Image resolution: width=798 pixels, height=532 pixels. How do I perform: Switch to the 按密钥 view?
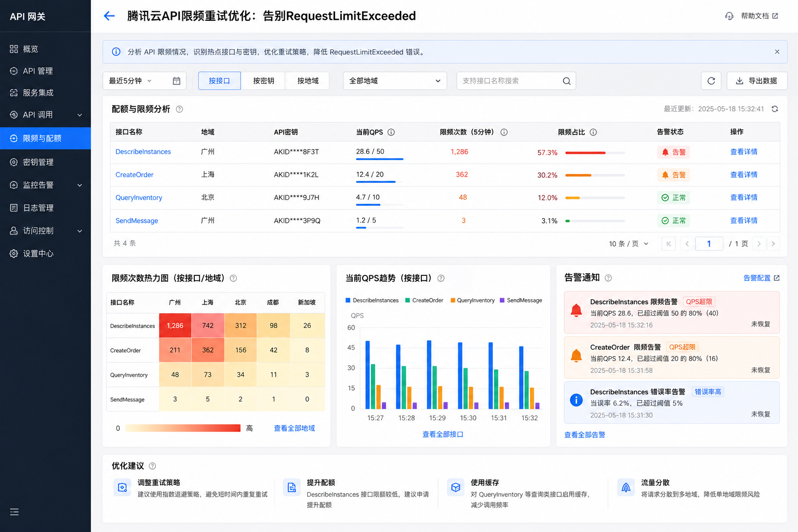click(x=263, y=81)
